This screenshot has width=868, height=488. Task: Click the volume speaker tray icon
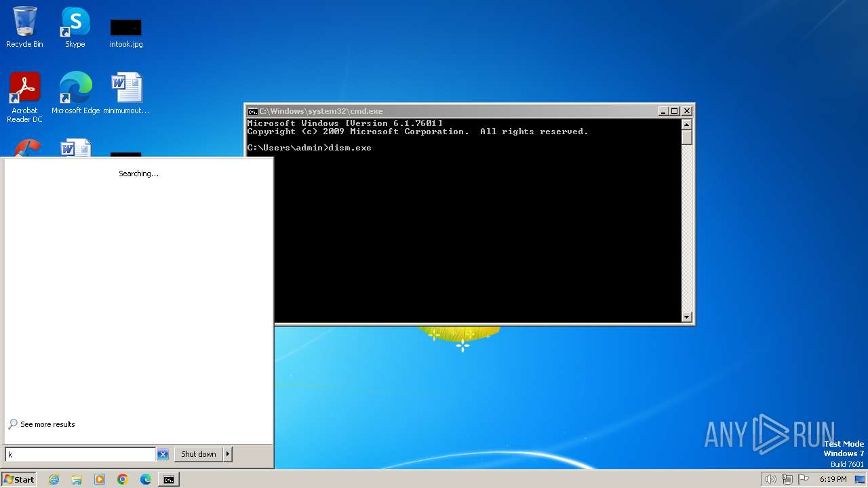coord(770,479)
